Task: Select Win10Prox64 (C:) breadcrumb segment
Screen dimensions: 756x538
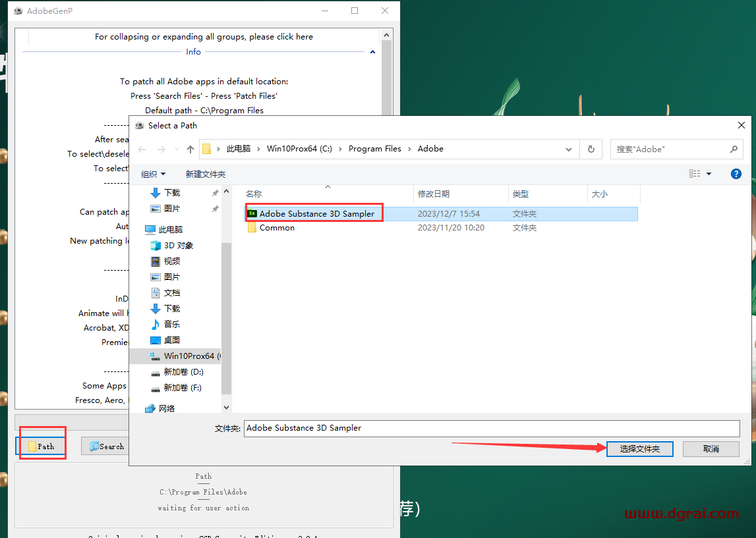Action: click(x=299, y=149)
